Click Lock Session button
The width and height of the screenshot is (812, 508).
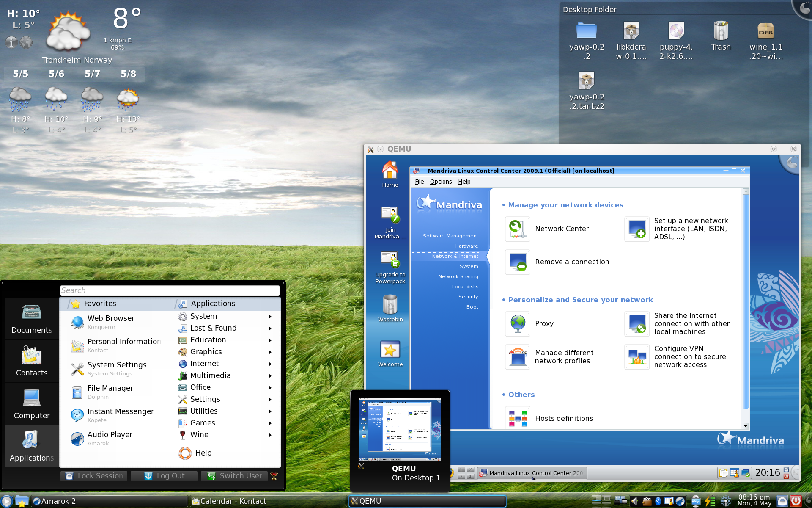(94, 476)
